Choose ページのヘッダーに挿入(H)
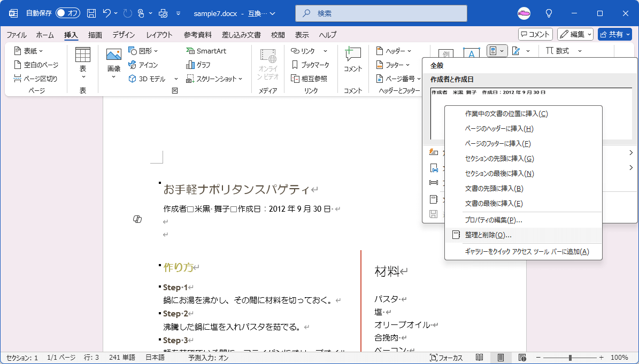The width and height of the screenshot is (639, 364). coord(523,129)
